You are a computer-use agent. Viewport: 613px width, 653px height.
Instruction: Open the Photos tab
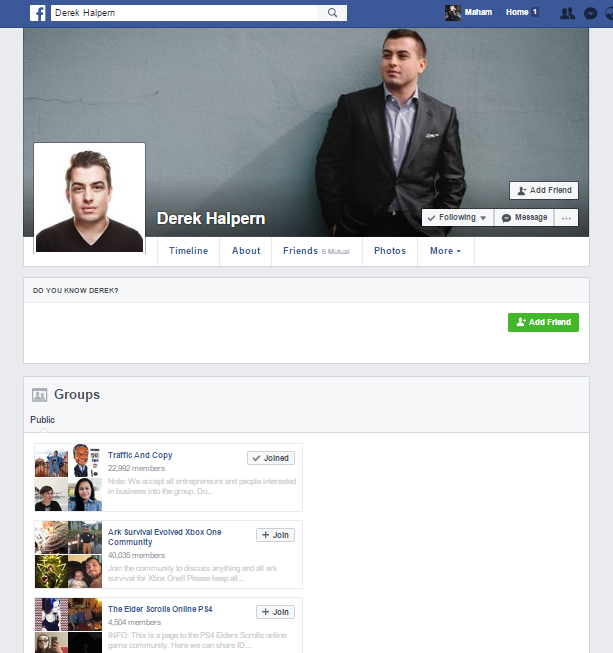(390, 251)
